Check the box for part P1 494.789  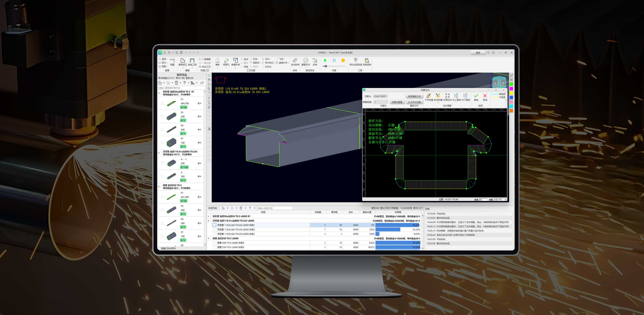point(162,103)
